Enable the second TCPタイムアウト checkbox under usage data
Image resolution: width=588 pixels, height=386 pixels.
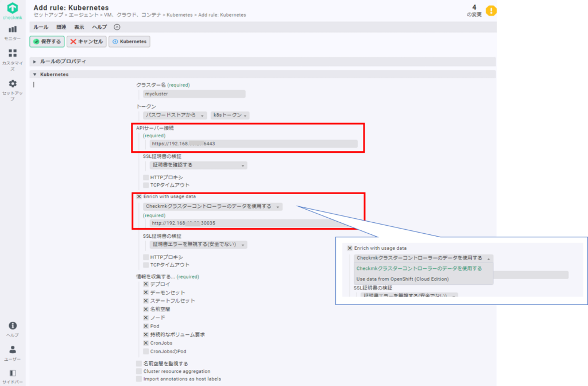pyautogui.click(x=146, y=265)
